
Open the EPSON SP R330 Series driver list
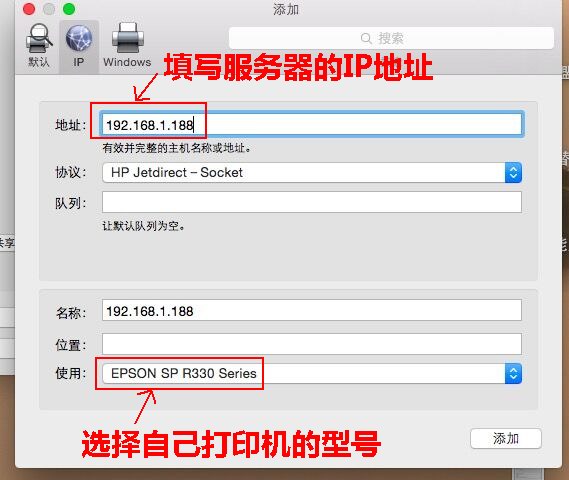(x=312, y=373)
